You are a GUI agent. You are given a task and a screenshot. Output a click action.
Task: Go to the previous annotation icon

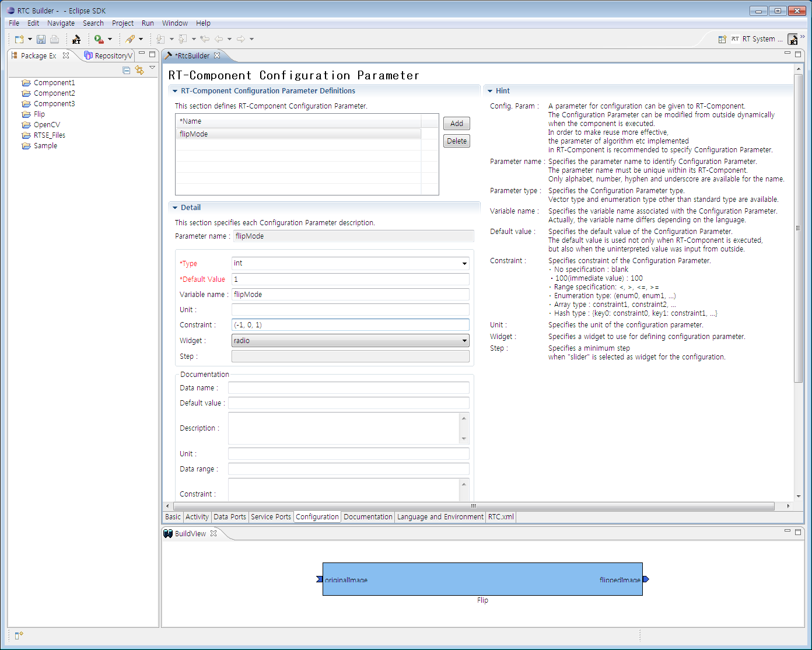(183, 39)
